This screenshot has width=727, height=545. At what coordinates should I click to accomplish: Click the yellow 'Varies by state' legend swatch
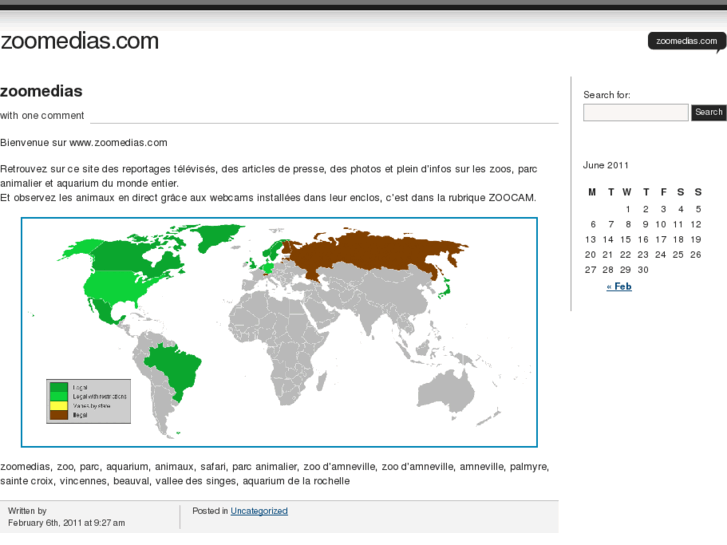click(x=59, y=405)
